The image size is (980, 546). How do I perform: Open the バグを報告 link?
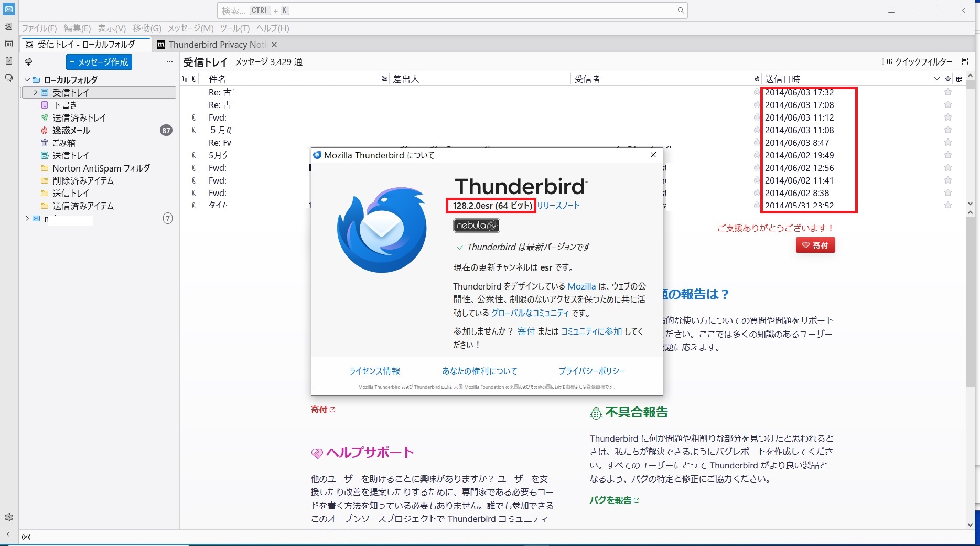click(x=614, y=500)
